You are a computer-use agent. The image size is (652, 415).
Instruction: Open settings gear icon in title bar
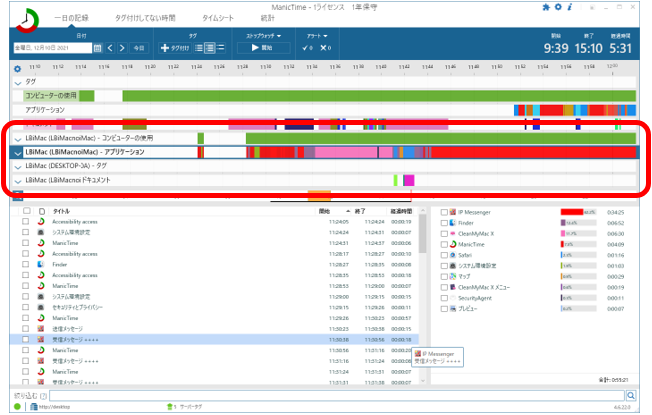[x=558, y=7]
